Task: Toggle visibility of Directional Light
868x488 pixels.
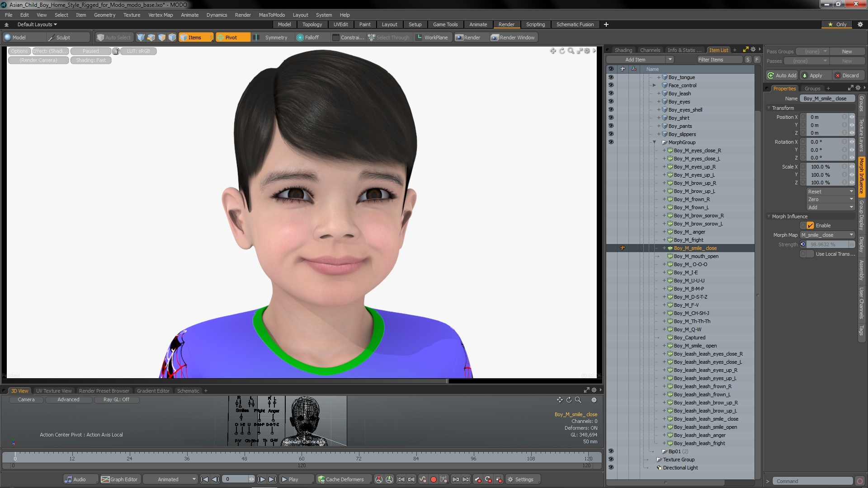Action: pyautogui.click(x=611, y=468)
